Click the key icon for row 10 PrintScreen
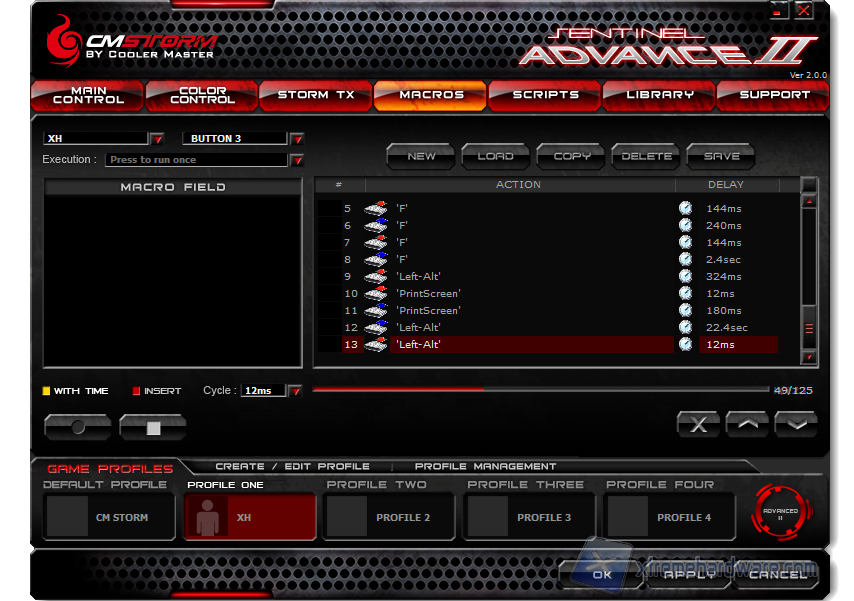The image size is (854, 601). point(375,293)
